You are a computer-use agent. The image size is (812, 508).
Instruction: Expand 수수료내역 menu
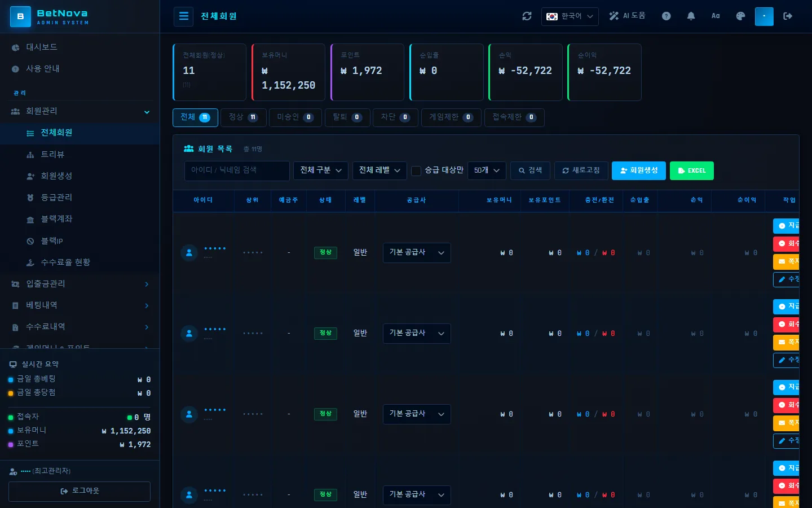coord(80,327)
